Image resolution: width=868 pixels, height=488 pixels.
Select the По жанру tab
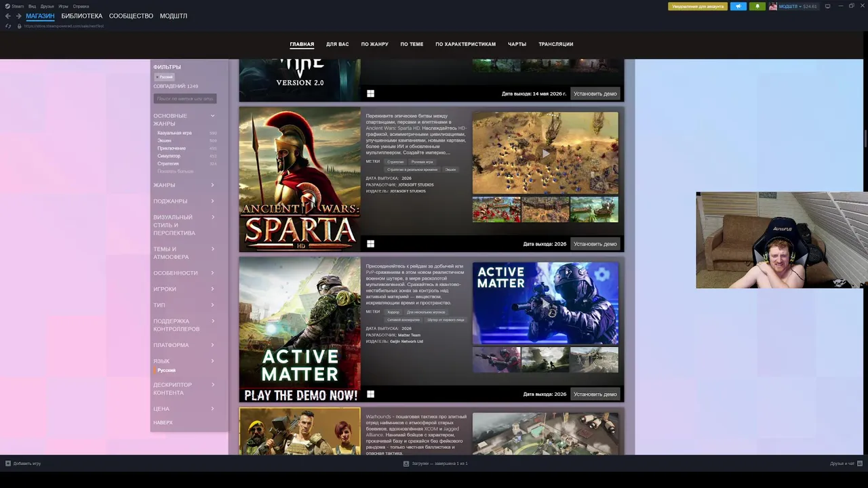tap(374, 44)
